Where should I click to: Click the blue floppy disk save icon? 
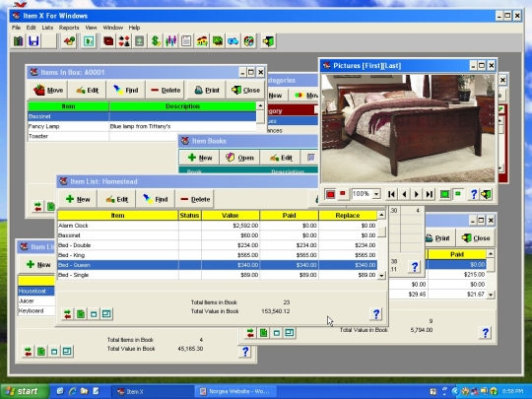tap(33, 41)
